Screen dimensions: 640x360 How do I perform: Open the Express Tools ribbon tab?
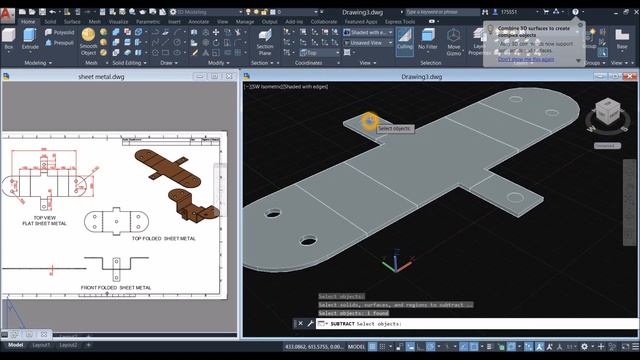(400, 22)
